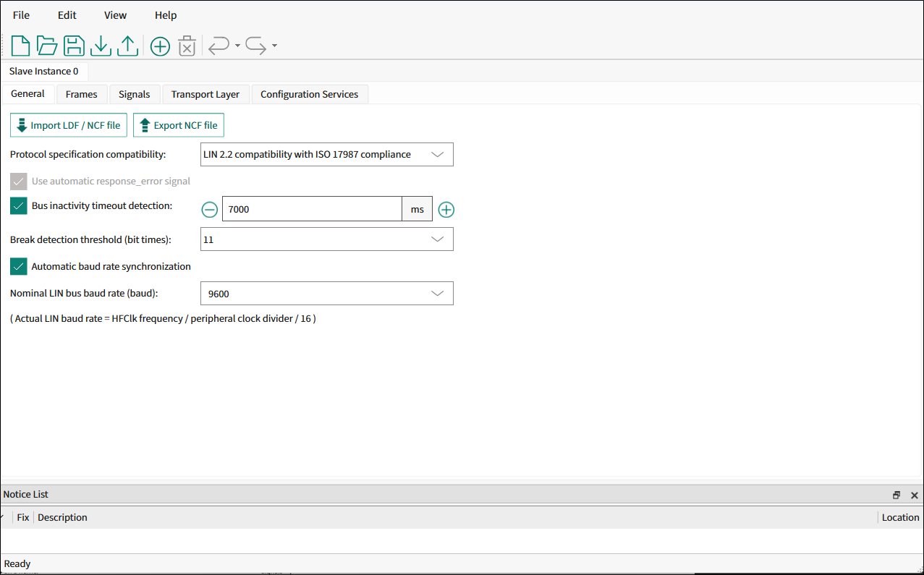The height and width of the screenshot is (575, 924).
Task: Click the Undo arrow icon
Action: click(x=219, y=46)
